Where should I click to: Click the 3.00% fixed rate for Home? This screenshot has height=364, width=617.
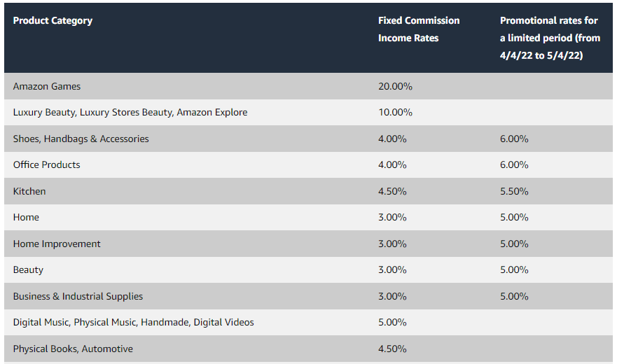(392, 217)
